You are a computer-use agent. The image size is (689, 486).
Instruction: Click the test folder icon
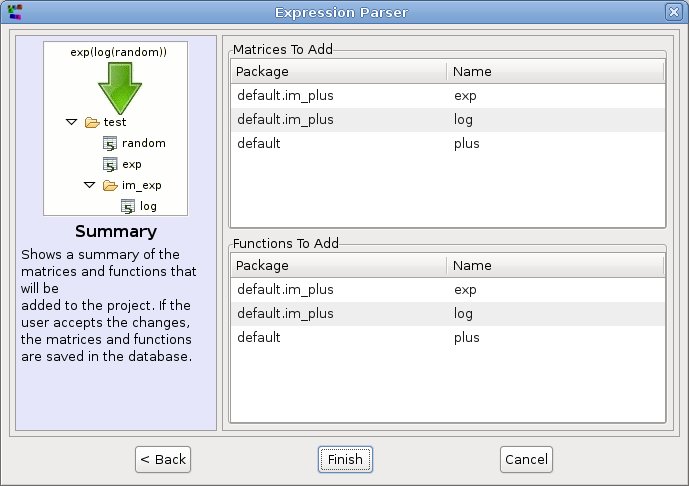pos(92,122)
